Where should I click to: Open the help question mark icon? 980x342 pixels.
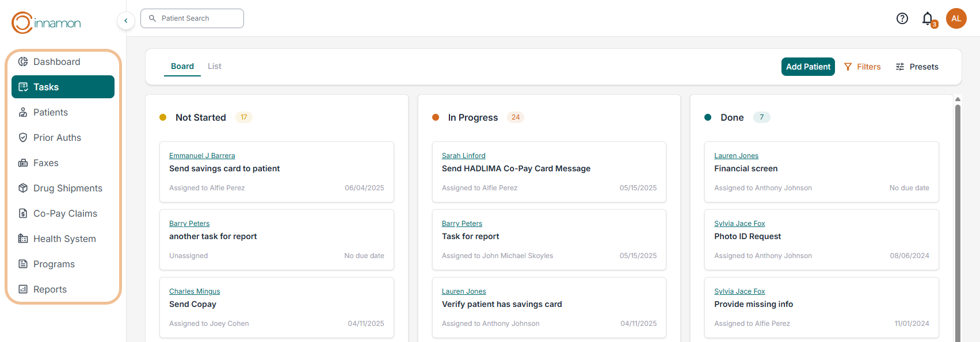(x=902, y=18)
